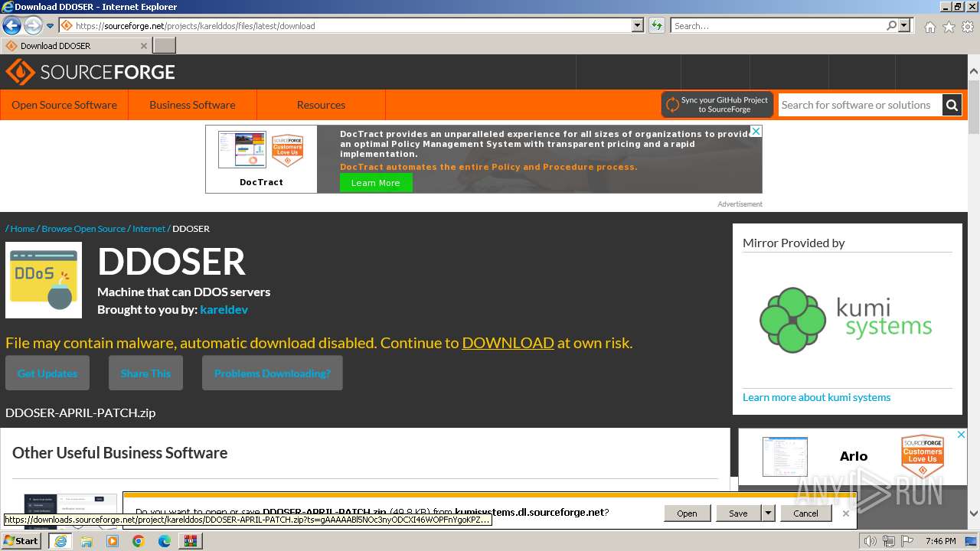Image resolution: width=980 pixels, height=551 pixels.
Task: Open the Browse Open Source breadcrumb
Action: point(83,229)
